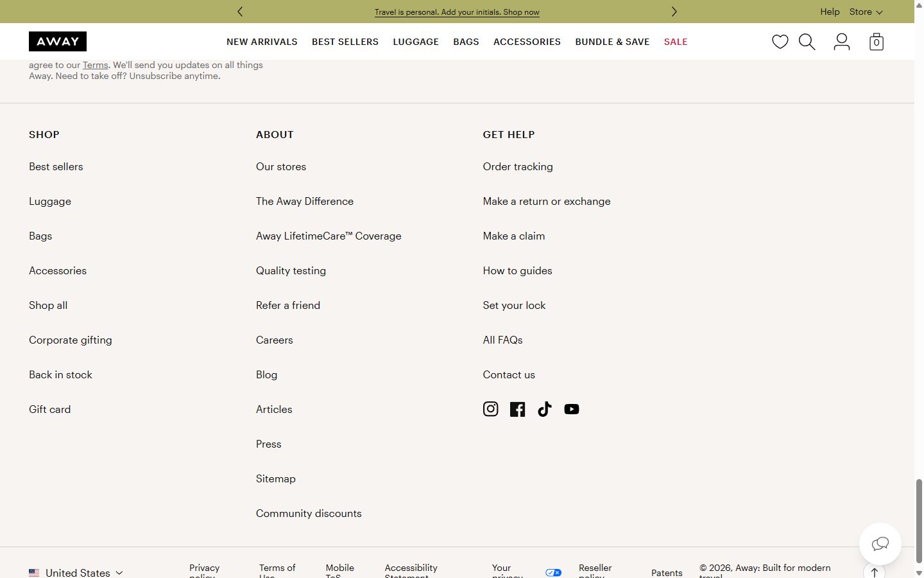The width and height of the screenshot is (924, 578).
Task: Open the Best Sellers menu
Action: pyautogui.click(x=345, y=42)
